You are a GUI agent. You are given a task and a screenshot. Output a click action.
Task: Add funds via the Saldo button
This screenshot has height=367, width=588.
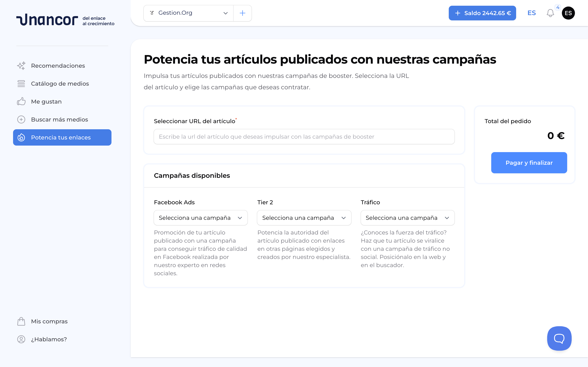[x=482, y=13]
